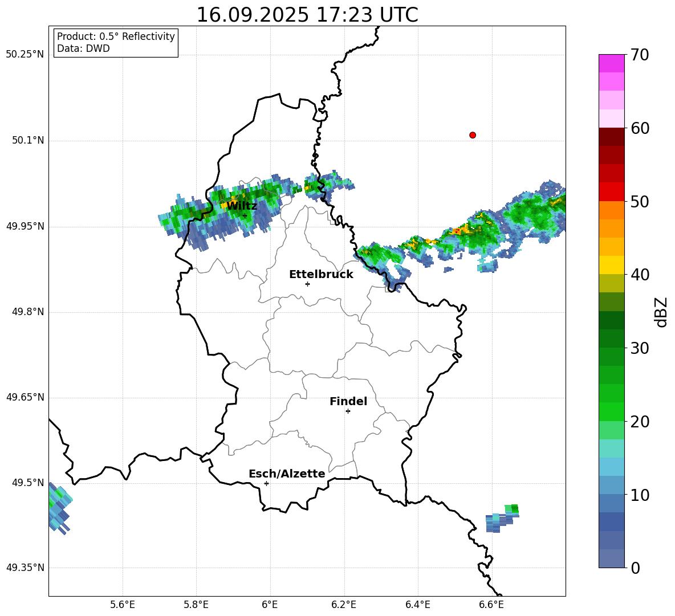This screenshot has width=675, height=616.
Task: Click the Esch/Alzette station cross marker
Action: point(266,483)
